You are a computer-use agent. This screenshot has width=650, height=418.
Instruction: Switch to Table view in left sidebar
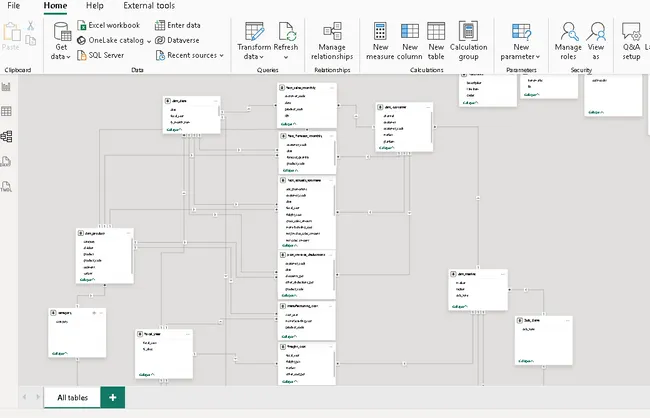(8, 111)
